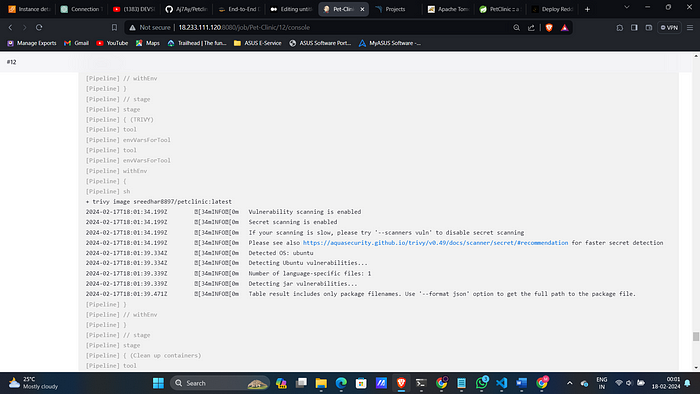The image size is (700, 394).
Task: Open the Windows Start menu
Action: pyautogui.click(x=158, y=383)
